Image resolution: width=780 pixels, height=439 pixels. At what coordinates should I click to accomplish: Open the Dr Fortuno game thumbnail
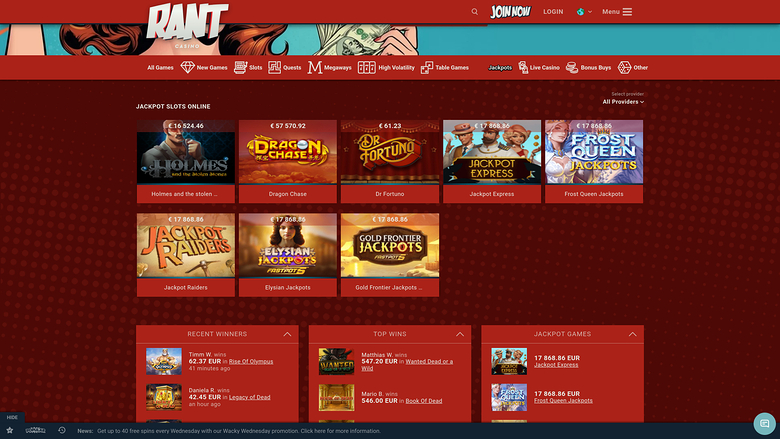coord(390,152)
